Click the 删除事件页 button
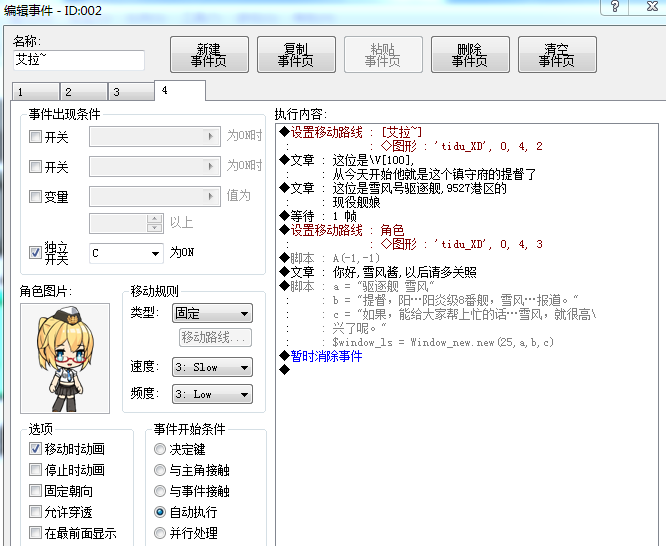Image resolution: width=666 pixels, height=546 pixels. (x=470, y=55)
